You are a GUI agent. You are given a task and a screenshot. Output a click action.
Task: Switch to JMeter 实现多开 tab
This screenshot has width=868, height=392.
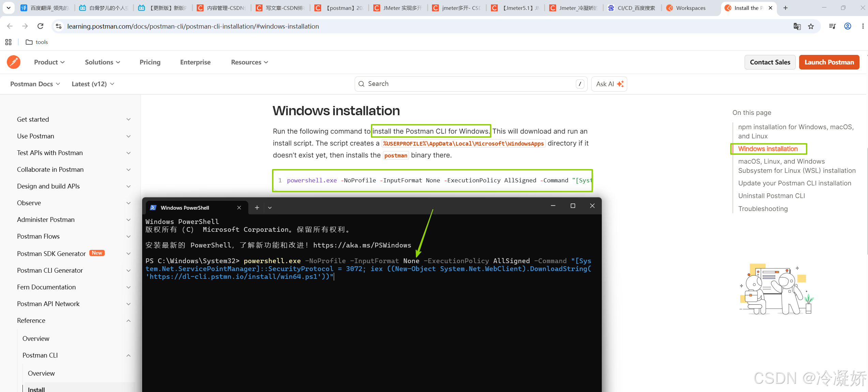(398, 8)
